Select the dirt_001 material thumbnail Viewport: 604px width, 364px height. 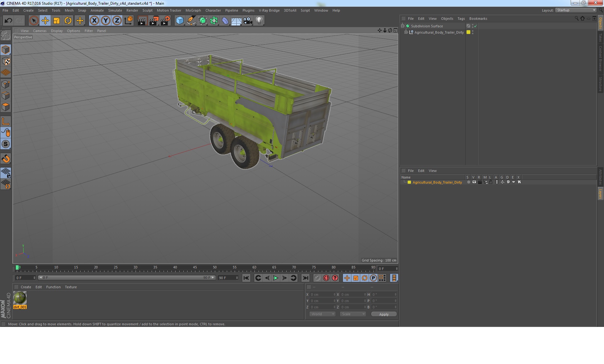pyautogui.click(x=20, y=298)
